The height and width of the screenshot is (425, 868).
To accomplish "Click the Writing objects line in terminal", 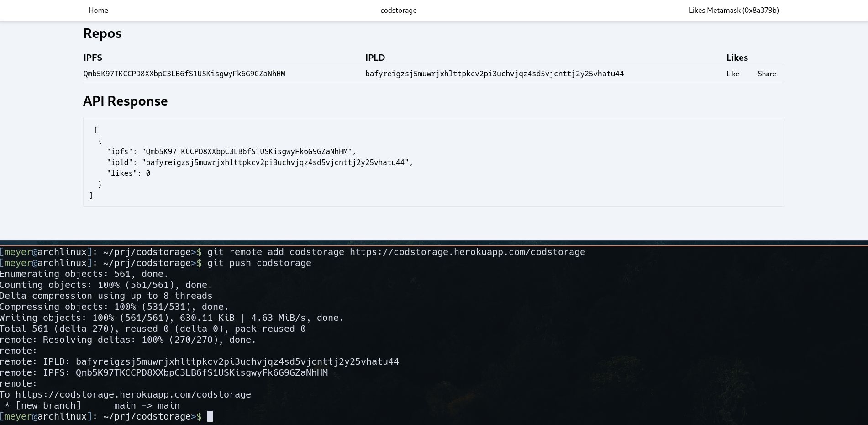I will click(172, 318).
